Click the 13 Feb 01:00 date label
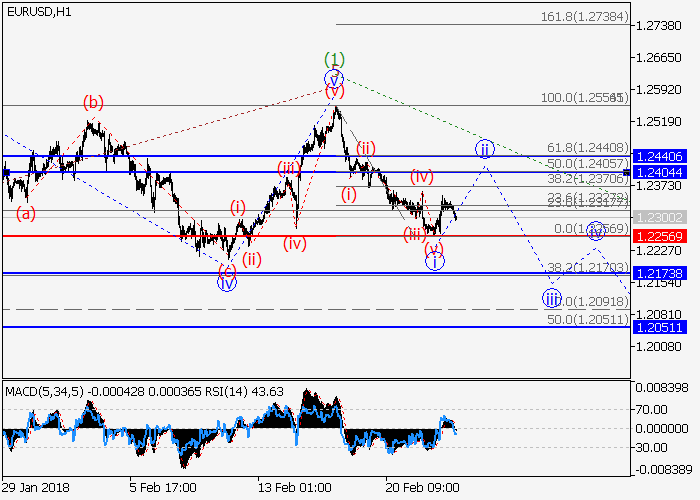Image resolution: width=700 pixels, height=500 pixels. [x=294, y=488]
